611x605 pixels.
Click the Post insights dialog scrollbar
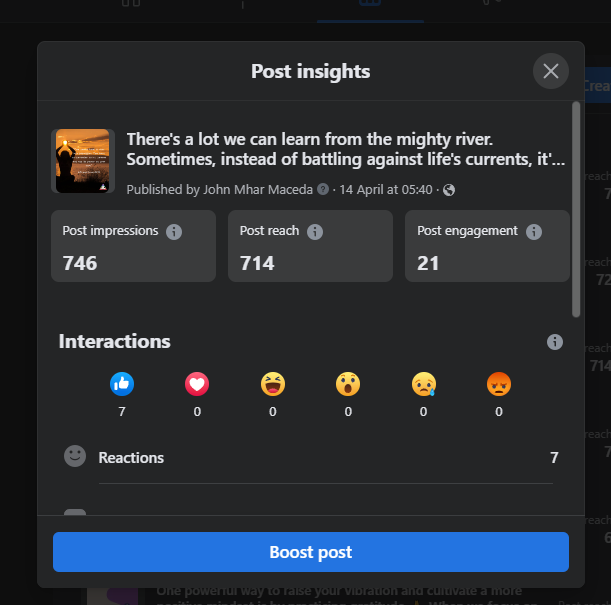tap(575, 208)
